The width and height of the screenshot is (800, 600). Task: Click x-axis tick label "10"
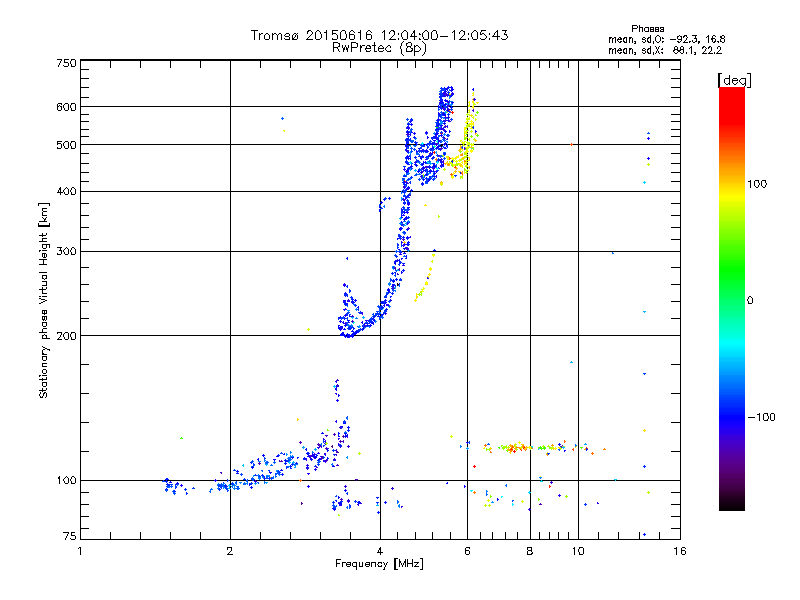point(578,551)
